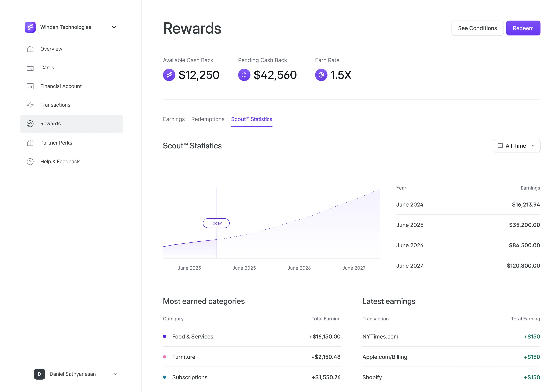Click the Cards icon in sidebar

(x=30, y=68)
